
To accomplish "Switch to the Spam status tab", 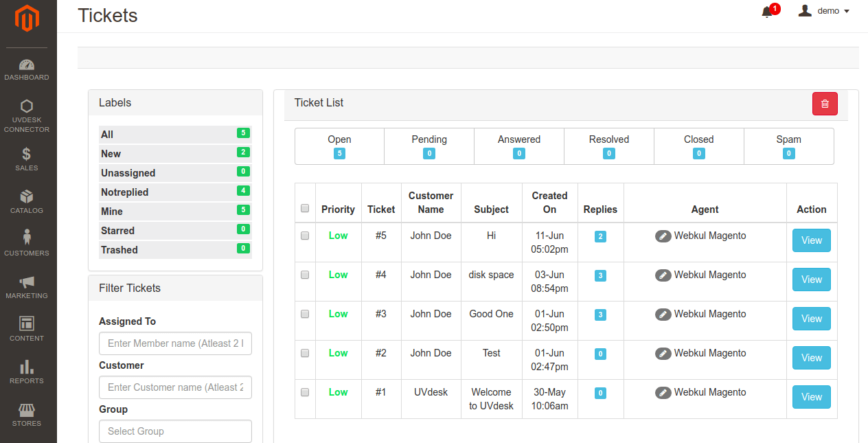I will 789,146.
